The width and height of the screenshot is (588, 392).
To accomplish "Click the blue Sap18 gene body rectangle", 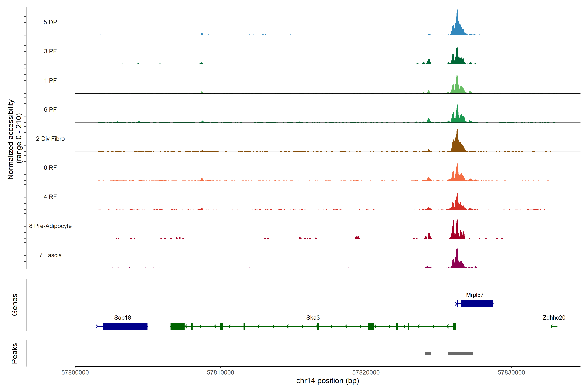I will (125, 326).
